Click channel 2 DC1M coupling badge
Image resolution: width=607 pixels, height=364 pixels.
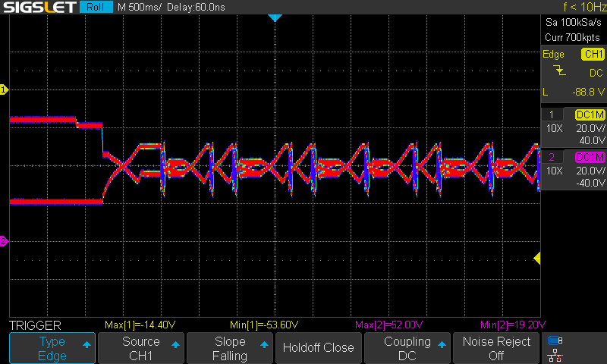[x=590, y=157]
